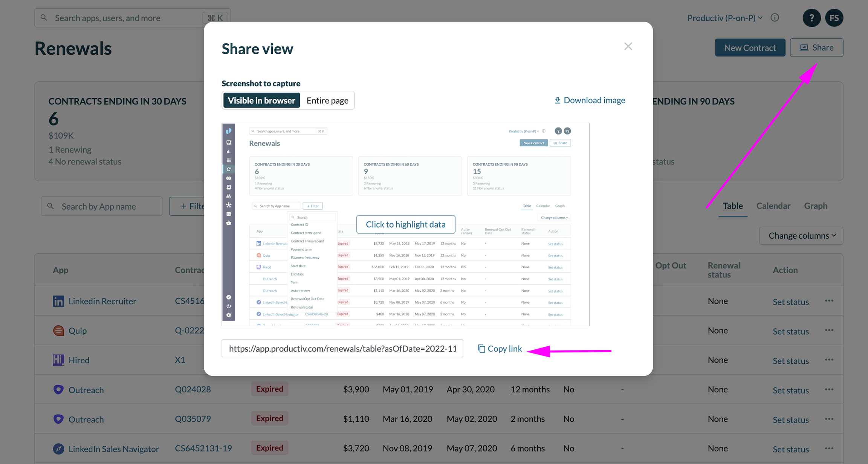Viewport: 868px width, 464px height.
Task: Click the New Contract button
Action: coord(750,47)
